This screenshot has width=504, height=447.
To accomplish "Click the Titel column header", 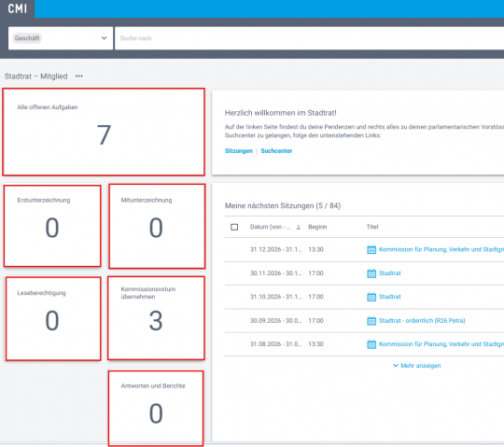I will tap(372, 227).
